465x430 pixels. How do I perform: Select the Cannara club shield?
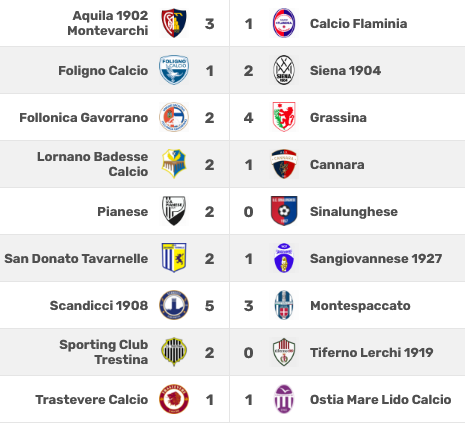[x=284, y=164]
